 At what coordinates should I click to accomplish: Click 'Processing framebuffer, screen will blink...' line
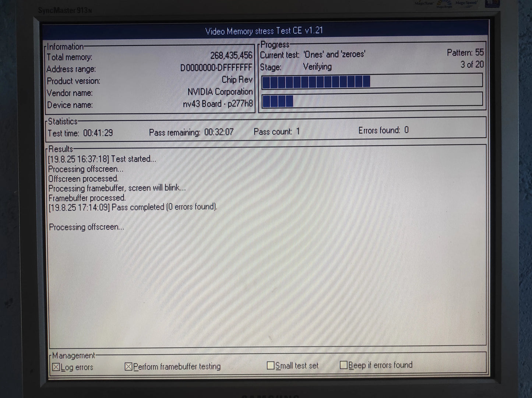[117, 188]
